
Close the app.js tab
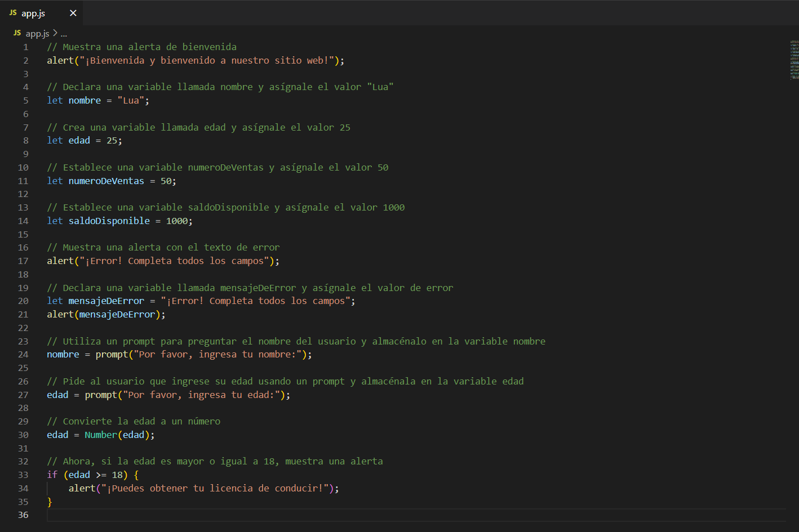73,13
